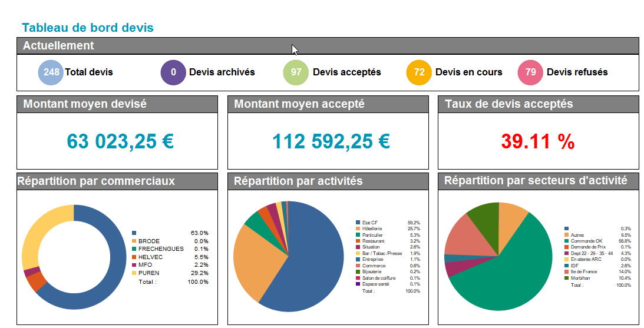Open the Devis en cours label link

point(468,72)
